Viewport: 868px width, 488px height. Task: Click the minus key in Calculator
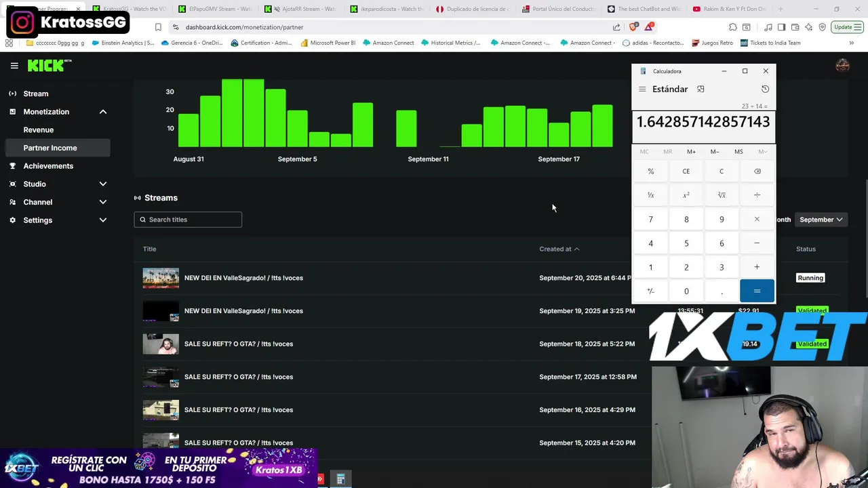tap(757, 243)
